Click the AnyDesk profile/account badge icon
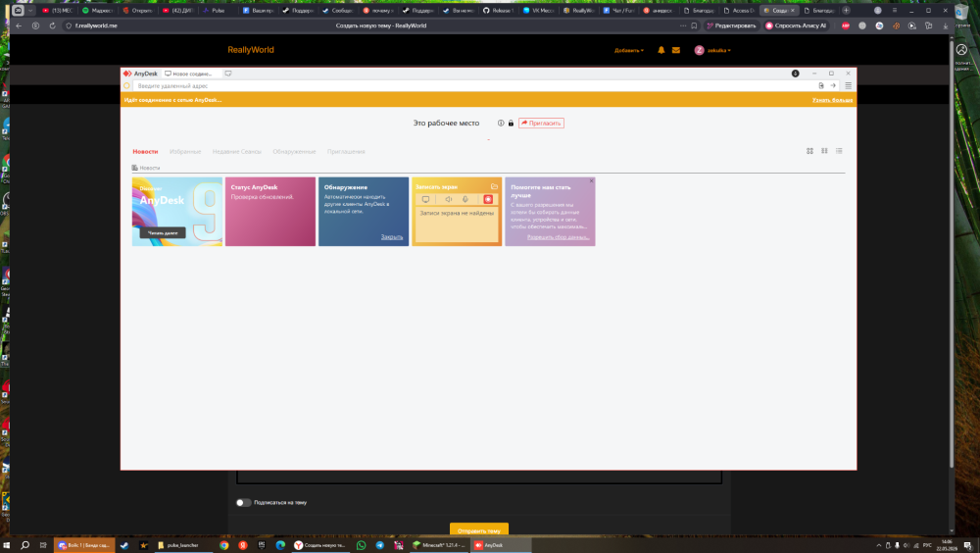This screenshot has width=980, height=553. coord(795,74)
